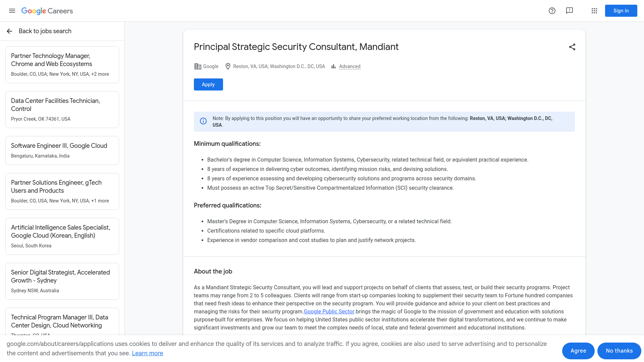
Task: Open the Software Engineer III, Google Cloud job
Action: point(62,150)
